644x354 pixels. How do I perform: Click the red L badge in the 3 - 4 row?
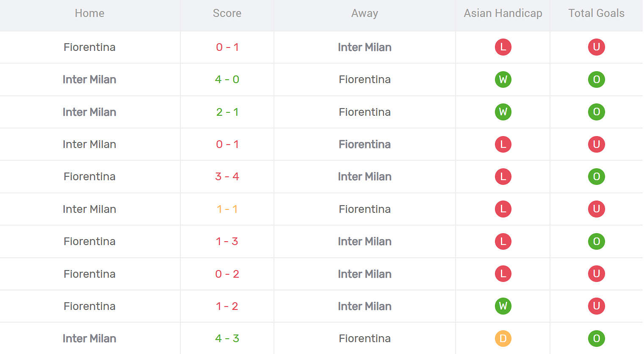click(503, 176)
